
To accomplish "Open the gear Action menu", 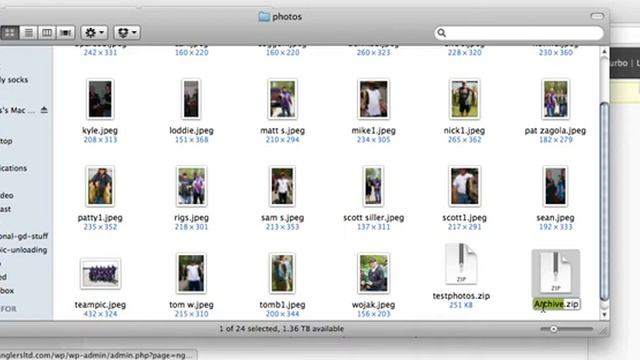I will [94, 32].
